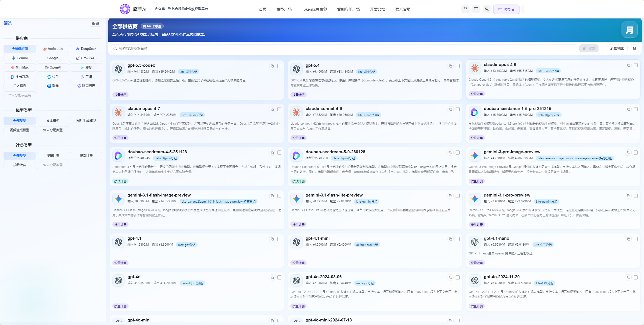Click the 月 avatar icon in banner

tap(629, 30)
